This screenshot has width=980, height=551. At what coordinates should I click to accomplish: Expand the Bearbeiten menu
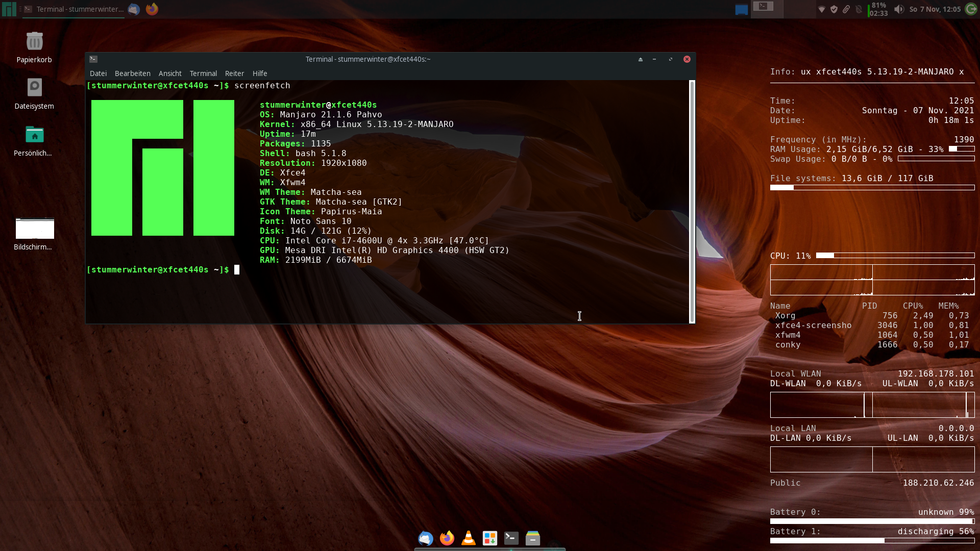pyautogui.click(x=132, y=73)
